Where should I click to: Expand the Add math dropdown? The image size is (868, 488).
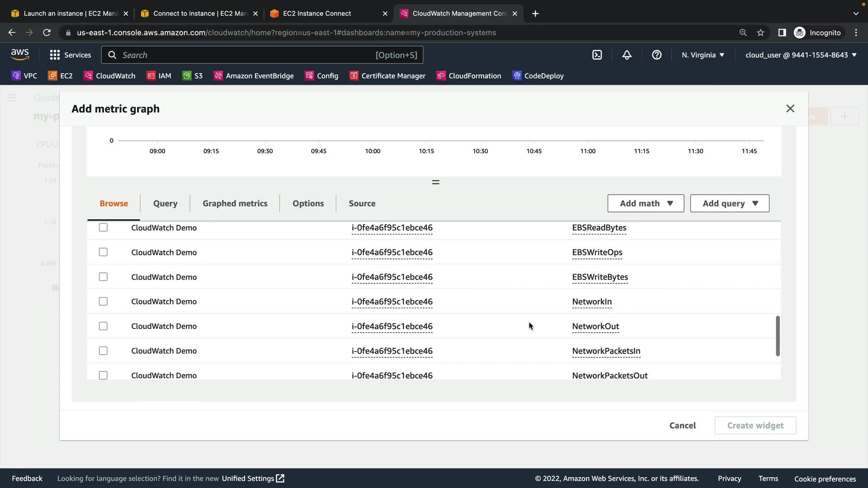coord(646,203)
